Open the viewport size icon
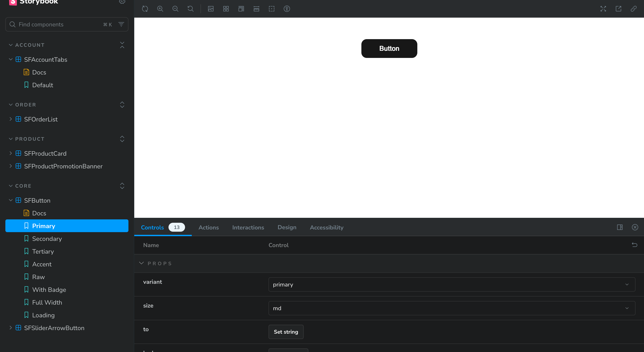The image size is (644, 352). coord(241,9)
